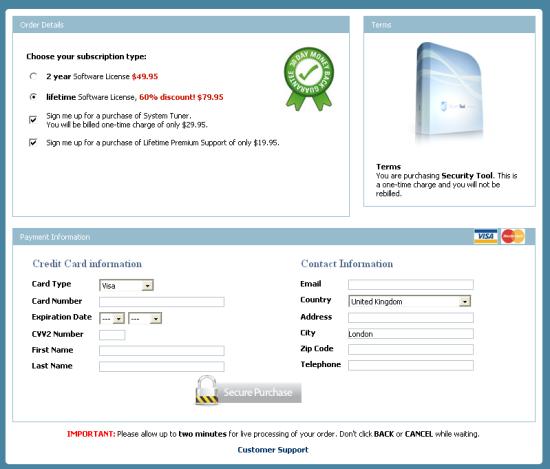Screen dimensions: 550x469
Task: Click the Telephone input field
Action: coord(411,365)
